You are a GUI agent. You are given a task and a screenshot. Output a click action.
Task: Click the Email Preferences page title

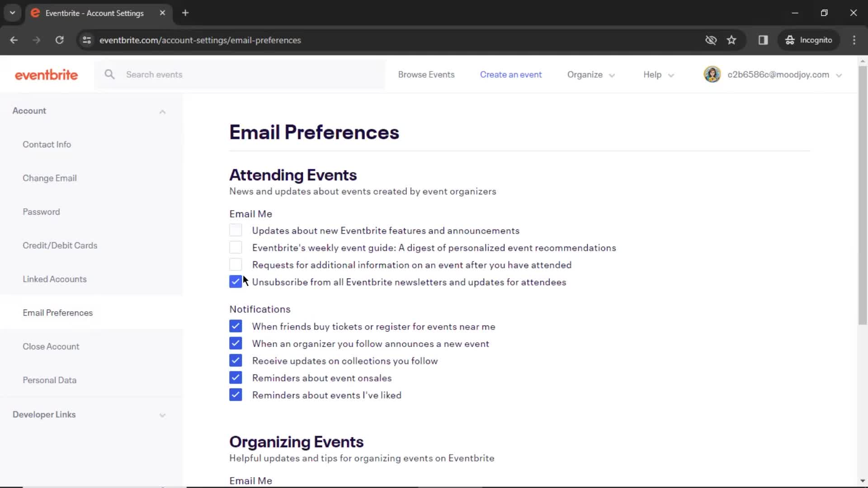point(314,132)
